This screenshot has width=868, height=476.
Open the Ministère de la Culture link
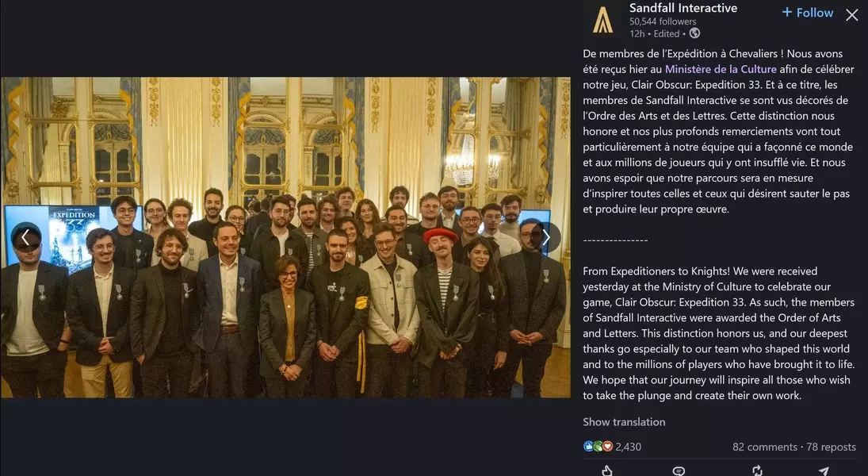(721, 69)
